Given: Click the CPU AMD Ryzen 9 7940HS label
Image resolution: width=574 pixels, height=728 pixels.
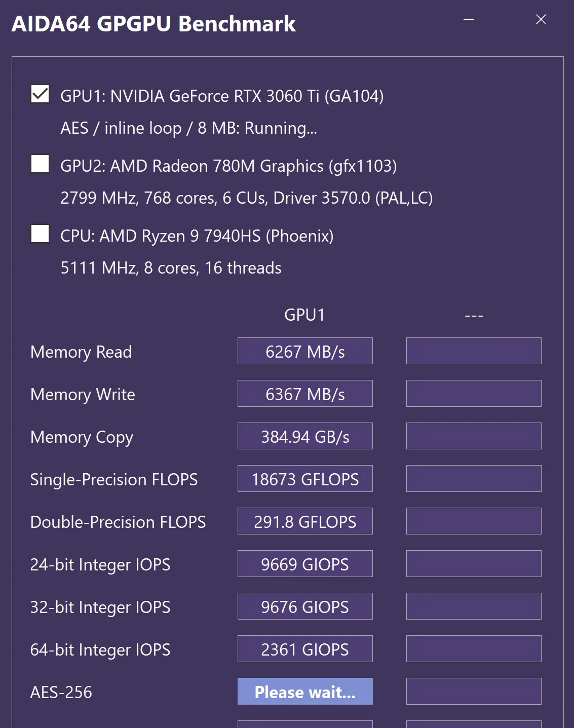Looking at the screenshot, I should 197,236.
